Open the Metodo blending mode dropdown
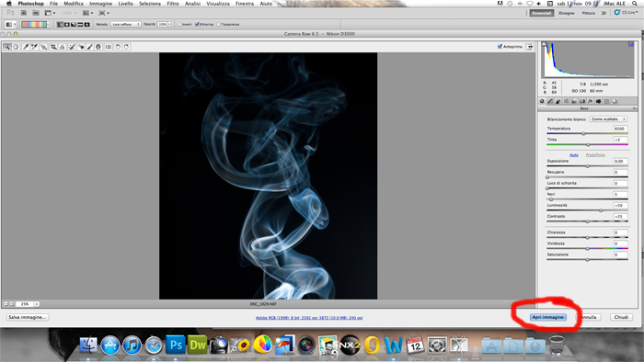The width and height of the screenshot is (644, 362). (126, 25)
